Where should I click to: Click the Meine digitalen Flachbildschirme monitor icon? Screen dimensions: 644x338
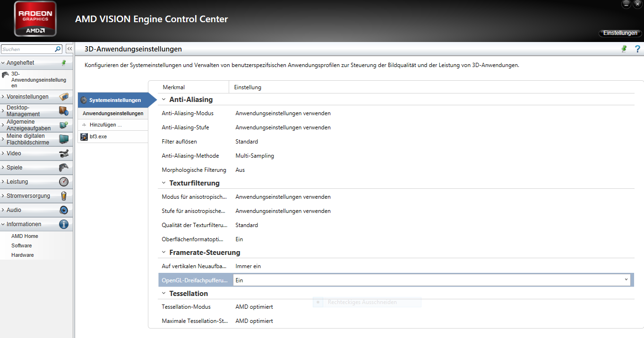coord(64,139)
